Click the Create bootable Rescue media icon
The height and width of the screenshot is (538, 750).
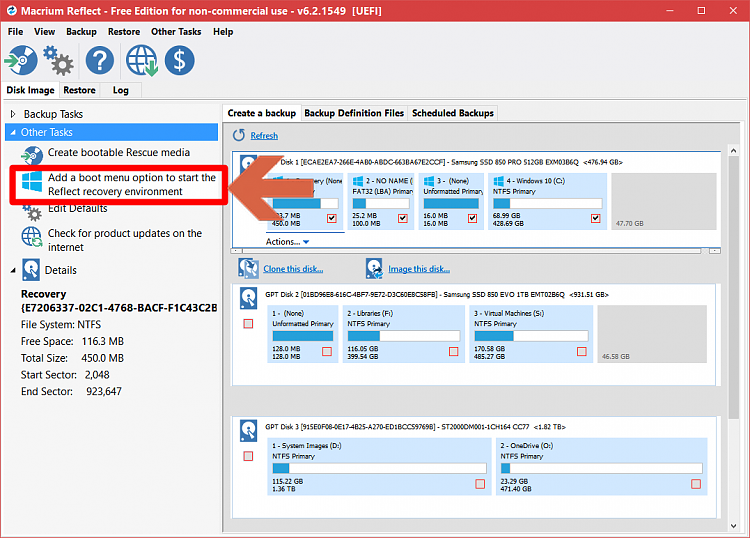32,155
